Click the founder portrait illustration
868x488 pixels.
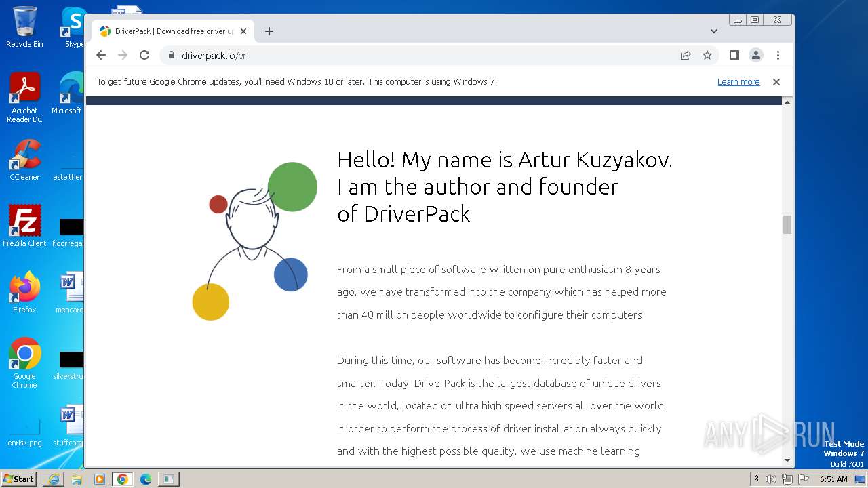coord(255,241)
